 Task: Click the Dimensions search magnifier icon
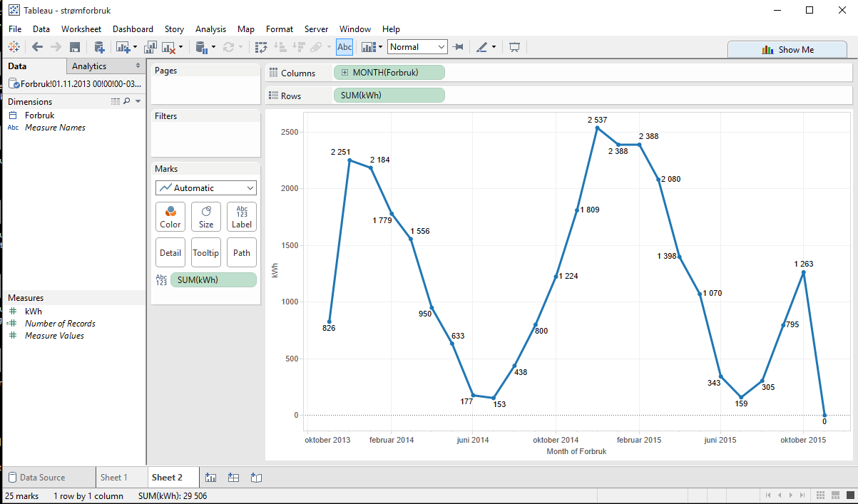click(x=127, y=102)
